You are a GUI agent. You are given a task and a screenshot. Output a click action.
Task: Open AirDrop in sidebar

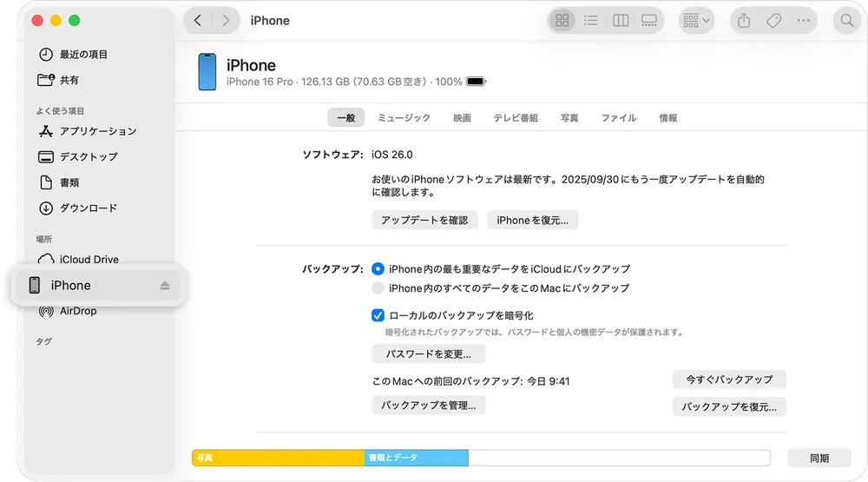[68, 311]
